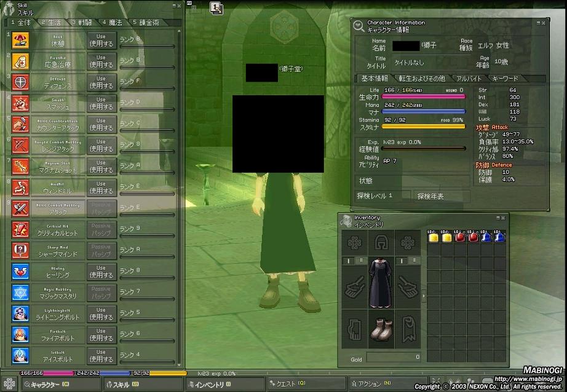Open the minimap icon at top
The image size is (567, 392).
click(x=216, y=7)
